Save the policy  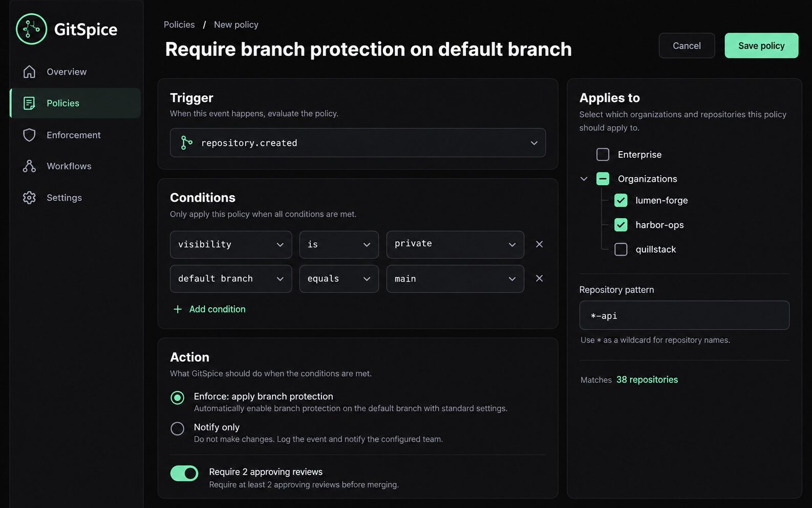pyautogui.click(x=761, y=46)
